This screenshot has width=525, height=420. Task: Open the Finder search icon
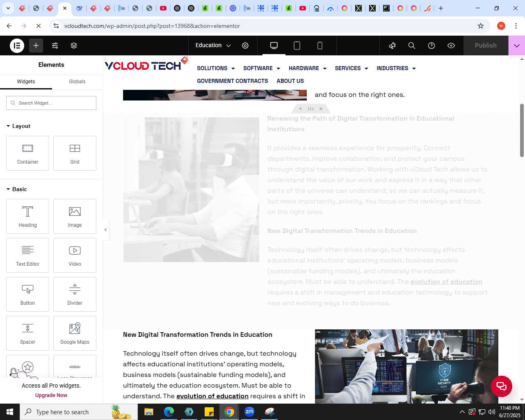[x=412, y=46]
